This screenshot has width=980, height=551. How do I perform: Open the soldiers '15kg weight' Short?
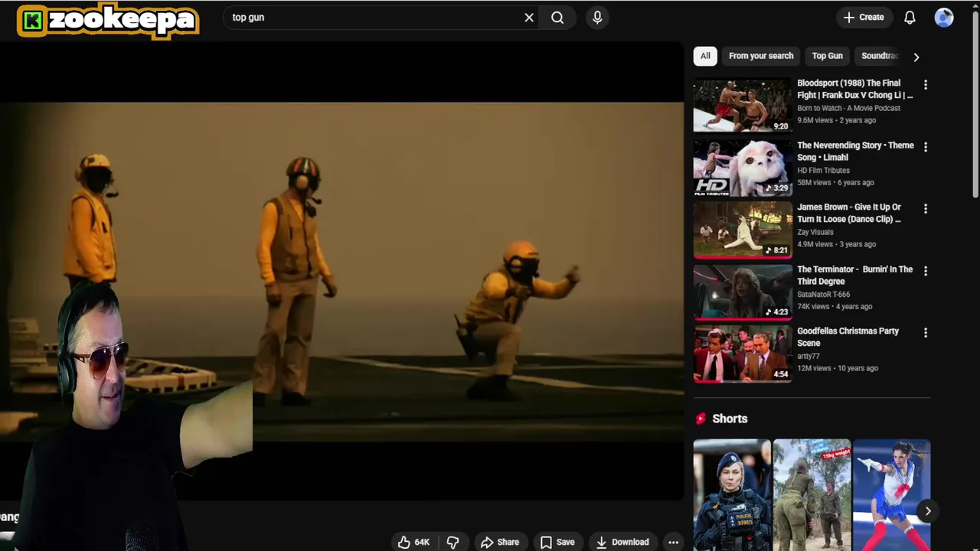coord(812,494)
